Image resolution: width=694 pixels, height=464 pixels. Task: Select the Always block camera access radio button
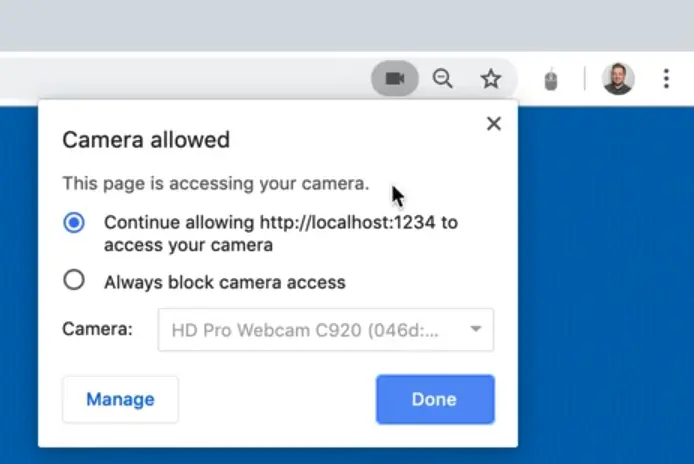click(x=74, y=281)
